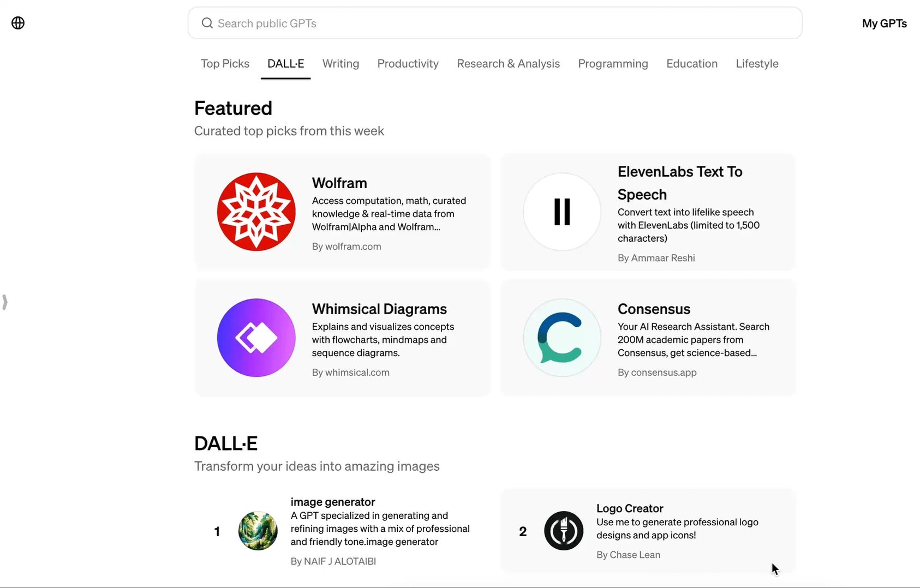The width and height of the screenshot is (920, 588).
Task: Switch to the Writing tab
Action: 340,64
